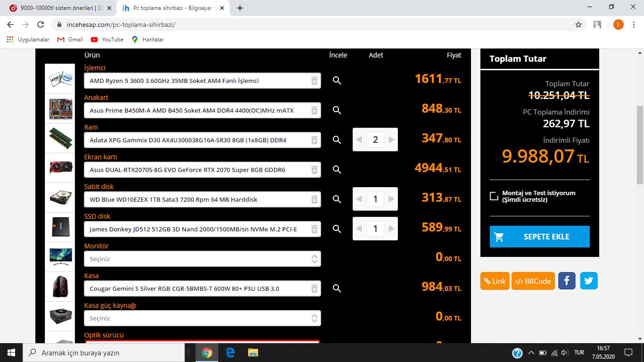Remove the James Donkey SSD entry
The image size is (644, 362).
314,230
